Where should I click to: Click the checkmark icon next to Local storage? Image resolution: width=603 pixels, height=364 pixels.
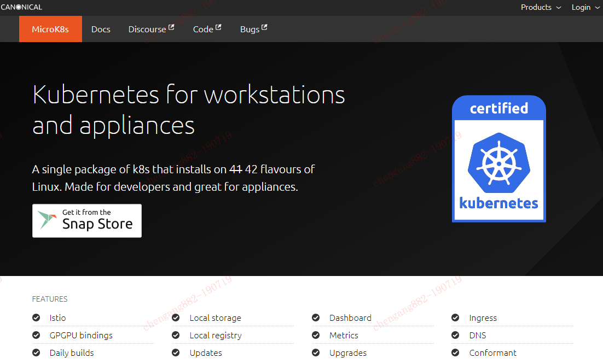[176, 318]
